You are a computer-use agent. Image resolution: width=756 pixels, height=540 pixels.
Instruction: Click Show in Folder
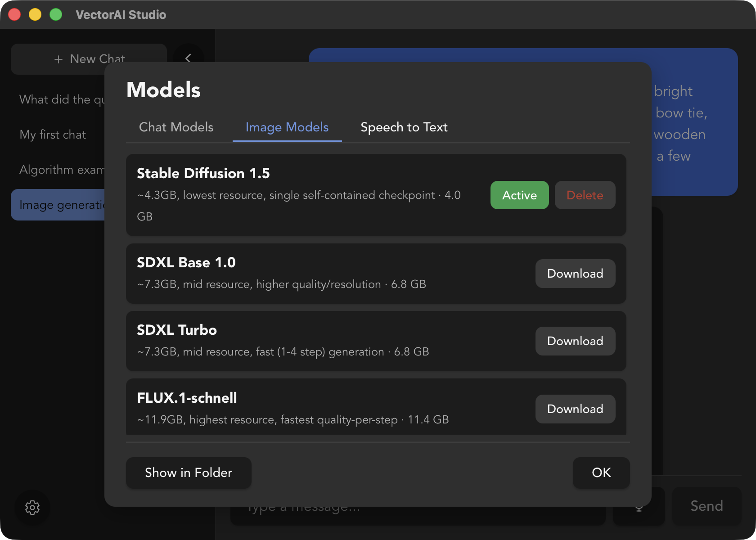tap(189, 473)
